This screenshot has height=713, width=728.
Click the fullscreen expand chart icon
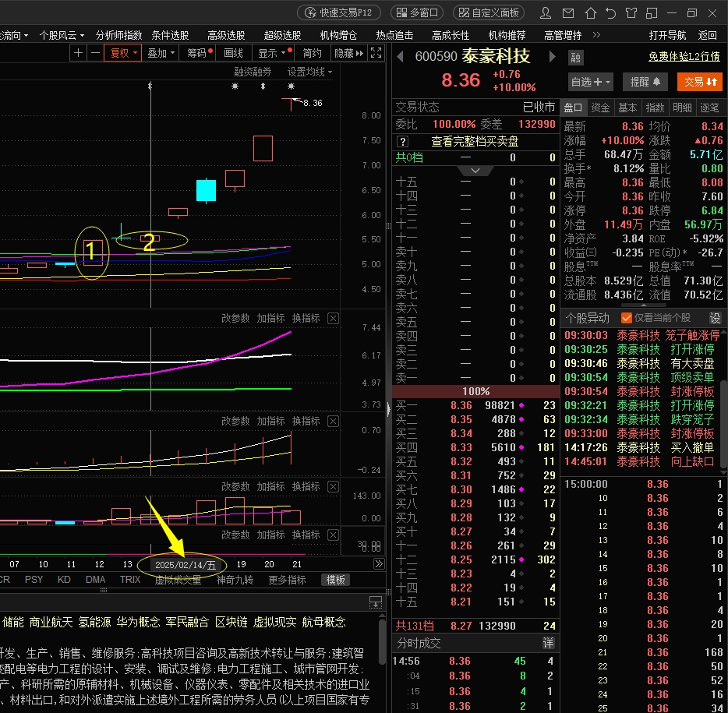pos(376,53)
